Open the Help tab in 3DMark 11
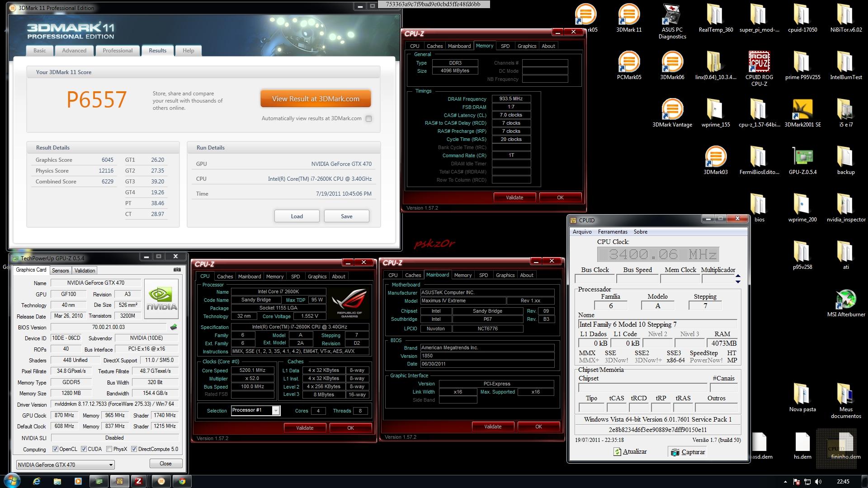Screen dimensions: 868x488 189,51
